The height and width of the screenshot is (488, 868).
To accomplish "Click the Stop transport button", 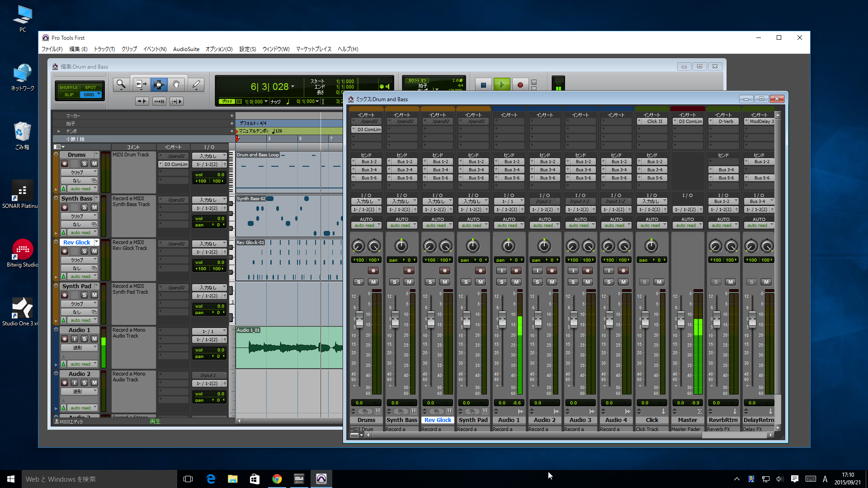I will pyautogui.click(x=483, y=85).
